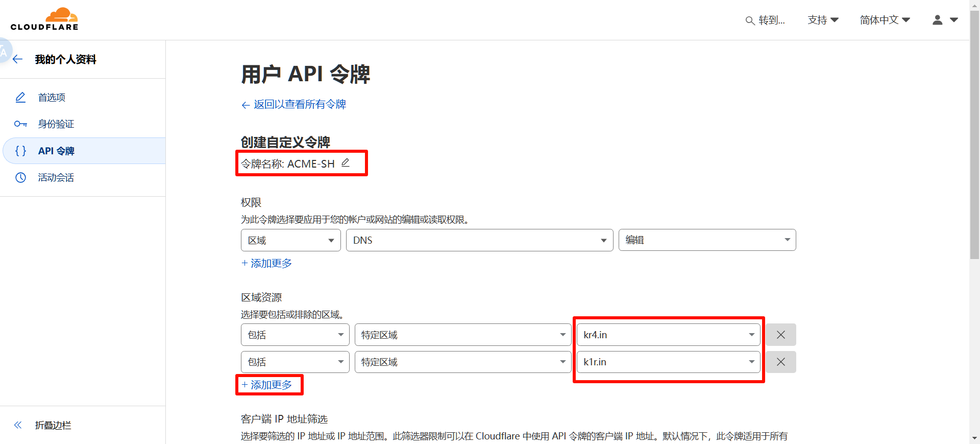Screen dimensions: 980x444
Task: Click the clock icon next to 活动会话
Action: click(20, 177)
